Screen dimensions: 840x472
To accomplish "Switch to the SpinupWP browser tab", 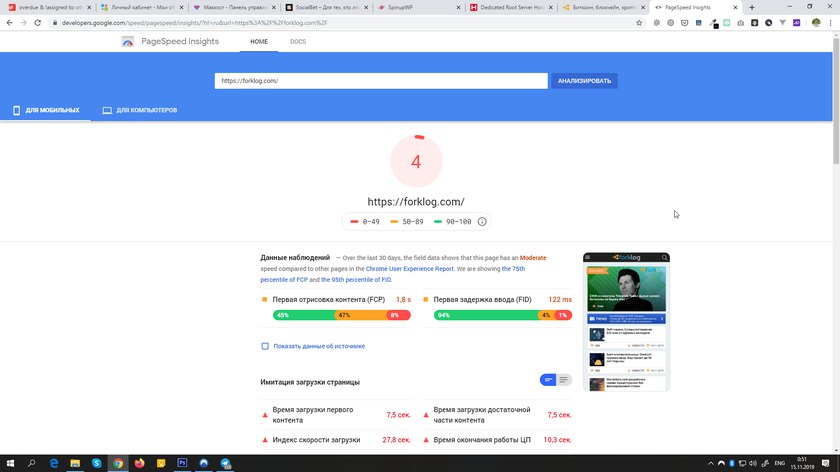I will pos(417,8).
